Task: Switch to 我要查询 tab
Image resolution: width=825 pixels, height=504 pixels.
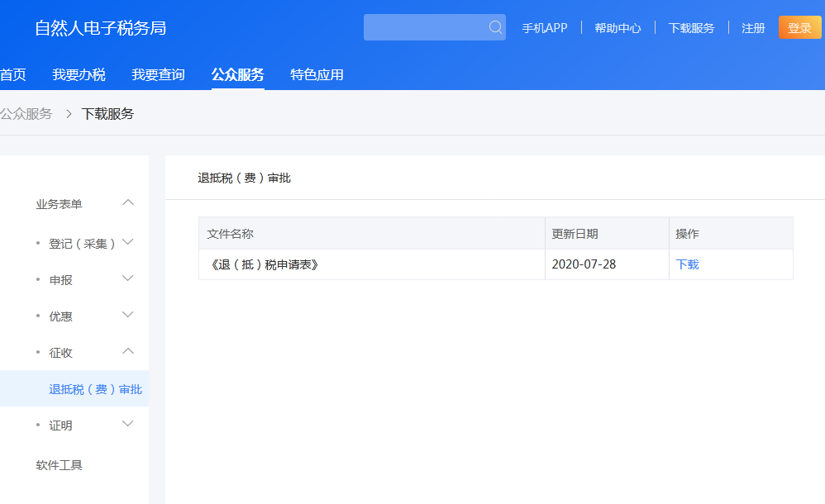Action: tap(158, 75)
